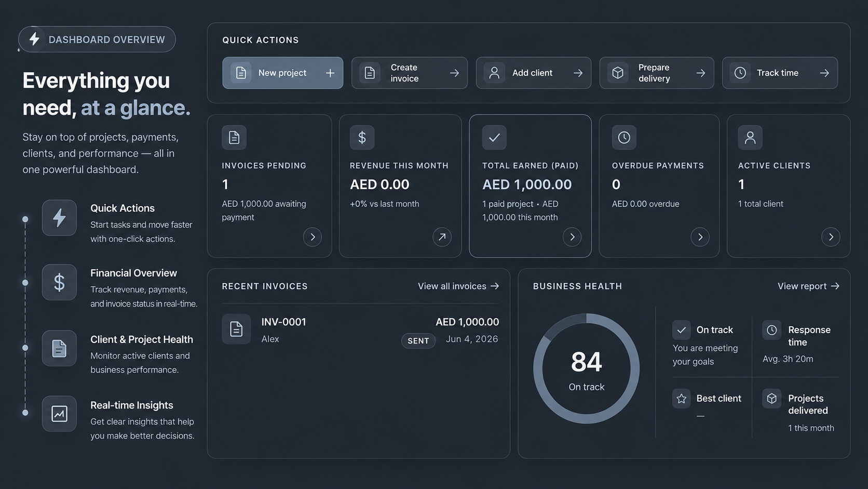868x489 pixels.
Task: Click the invoice client name Alex
Action: pyautogui.click(x=270, y=339)
